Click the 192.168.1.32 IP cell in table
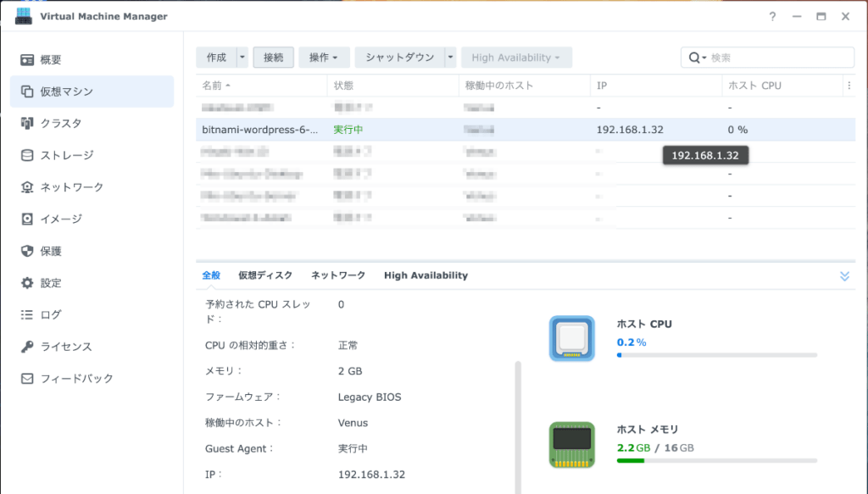 (630, 130)
